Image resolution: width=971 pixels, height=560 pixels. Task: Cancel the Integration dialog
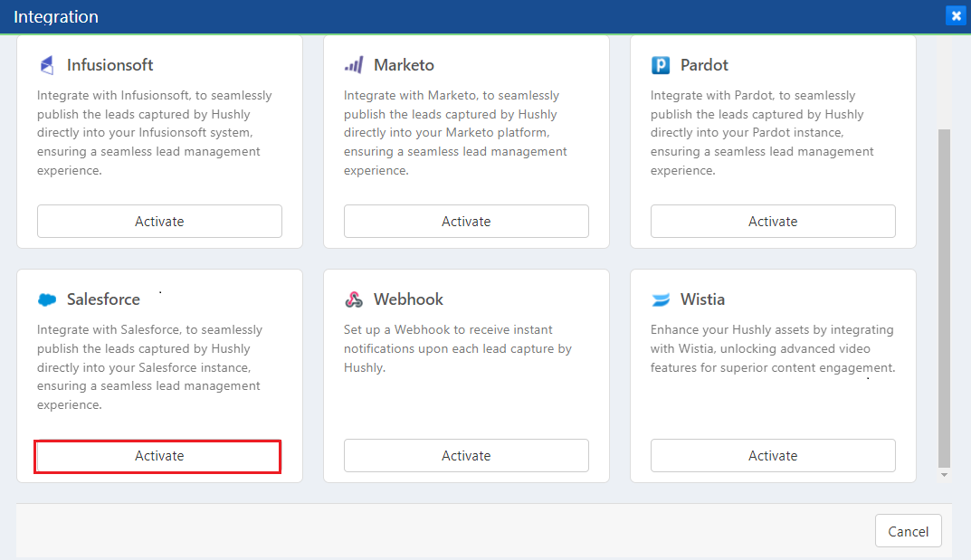[x=909, y=531]
